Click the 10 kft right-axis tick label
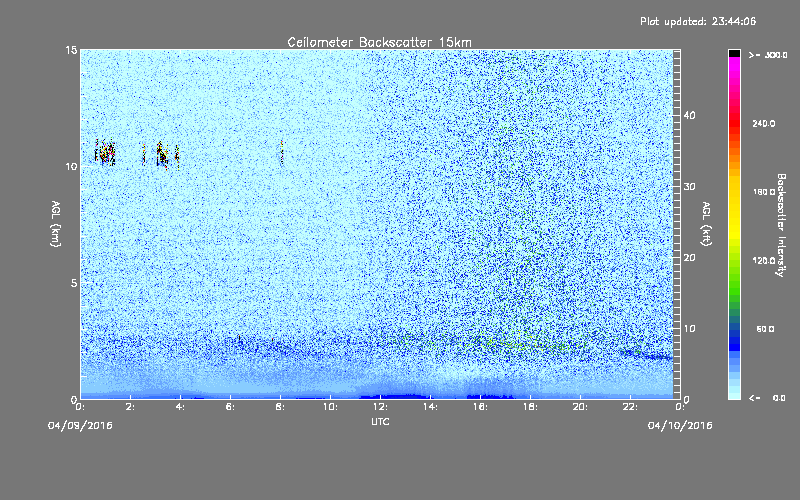800x500 pixels. [689, 329]
